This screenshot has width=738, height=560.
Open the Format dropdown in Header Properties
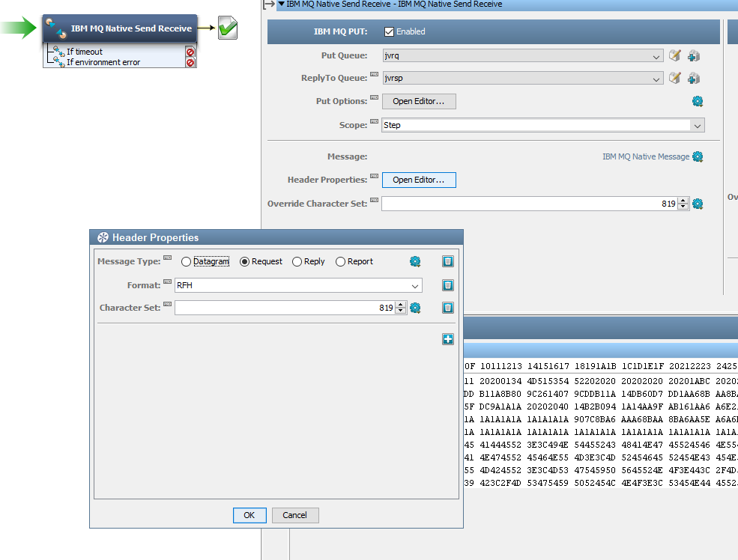pyautogui.click(x=415, y=285)
